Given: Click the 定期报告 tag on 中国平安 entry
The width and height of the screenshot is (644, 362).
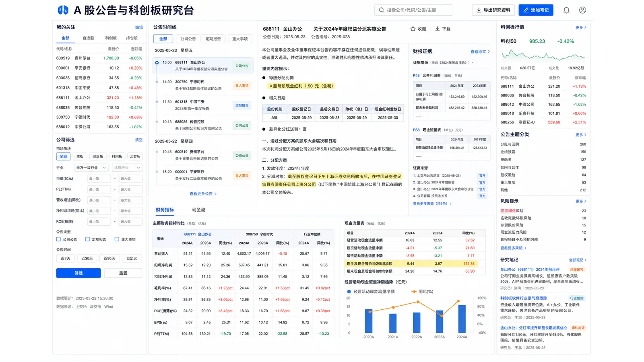Looking at the screenshot, I should click(242, 105).
